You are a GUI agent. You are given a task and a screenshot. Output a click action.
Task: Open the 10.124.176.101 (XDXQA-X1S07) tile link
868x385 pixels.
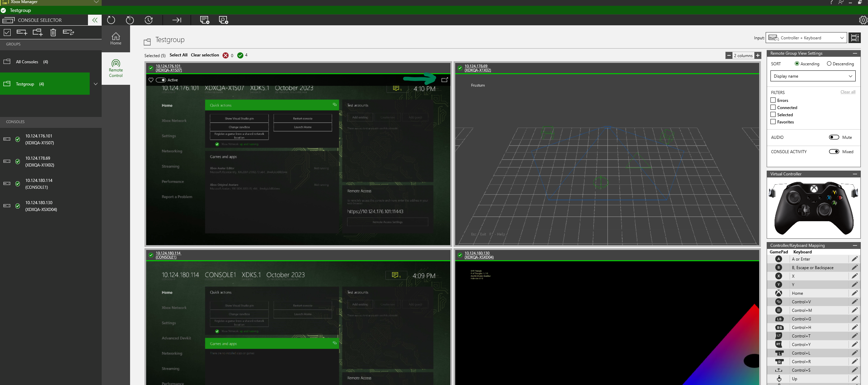(169, 68)
